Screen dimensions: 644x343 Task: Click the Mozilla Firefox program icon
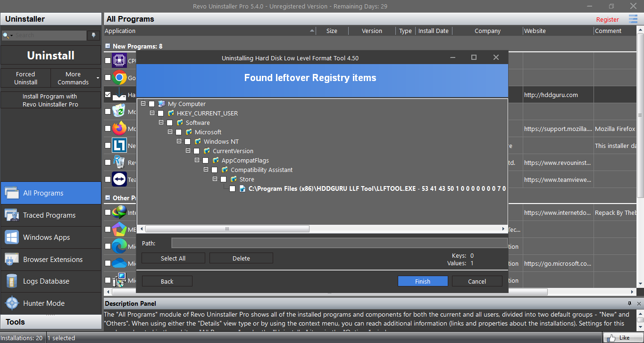point(119,129)
